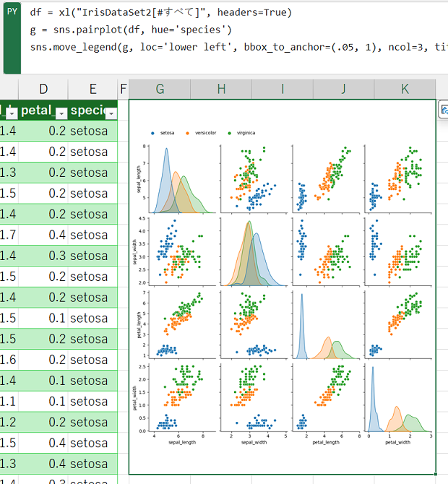Click the green PY Python badge

[x=12, y=38]
